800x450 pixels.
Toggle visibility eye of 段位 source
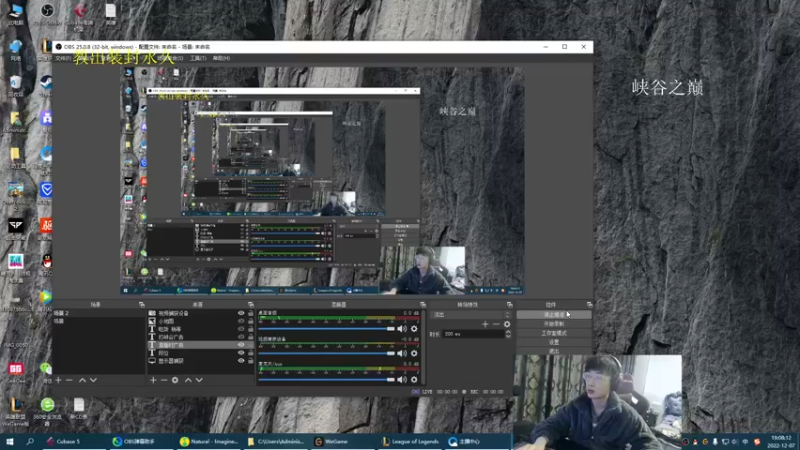pyautogui.click(x=241, y=353)
